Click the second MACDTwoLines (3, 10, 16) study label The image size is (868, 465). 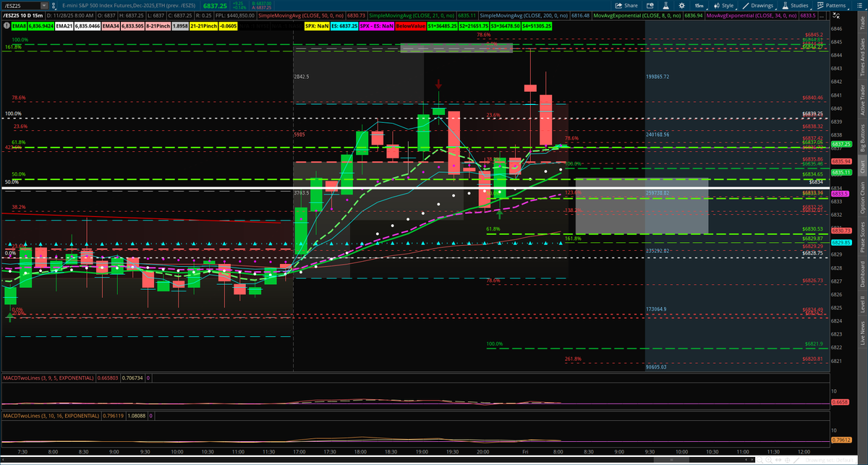[x=51, y=416]
